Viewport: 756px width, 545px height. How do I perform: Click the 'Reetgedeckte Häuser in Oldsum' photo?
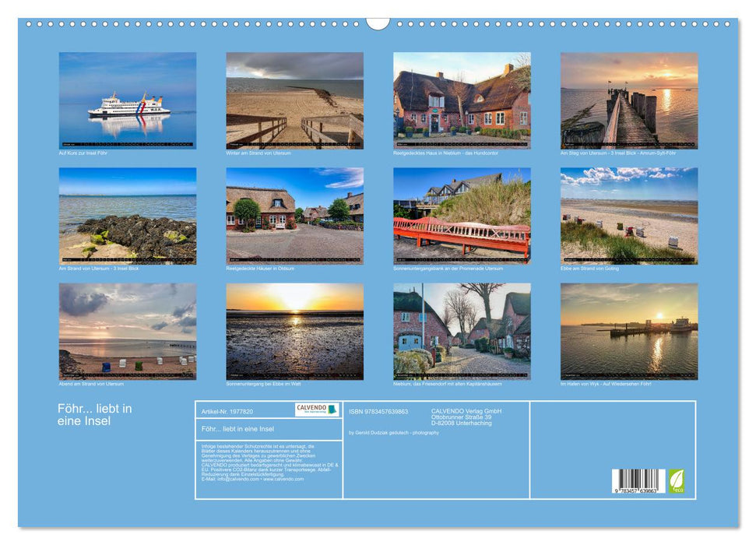coord(294,216)
